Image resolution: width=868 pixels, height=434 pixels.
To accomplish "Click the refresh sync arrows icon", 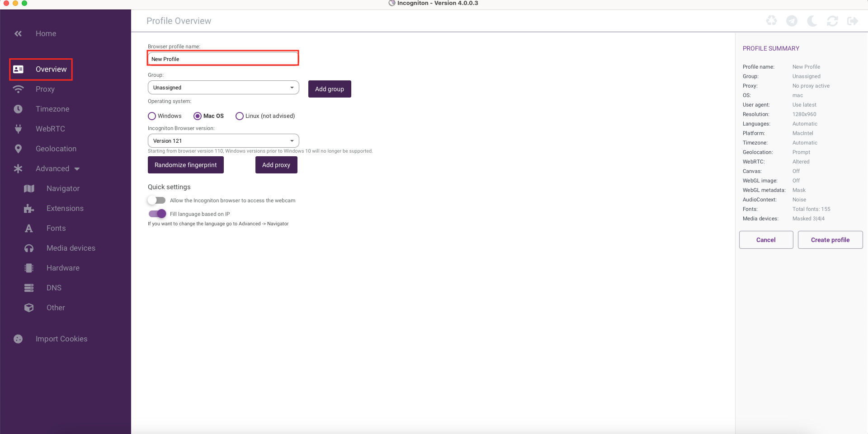I will [832, 21].
